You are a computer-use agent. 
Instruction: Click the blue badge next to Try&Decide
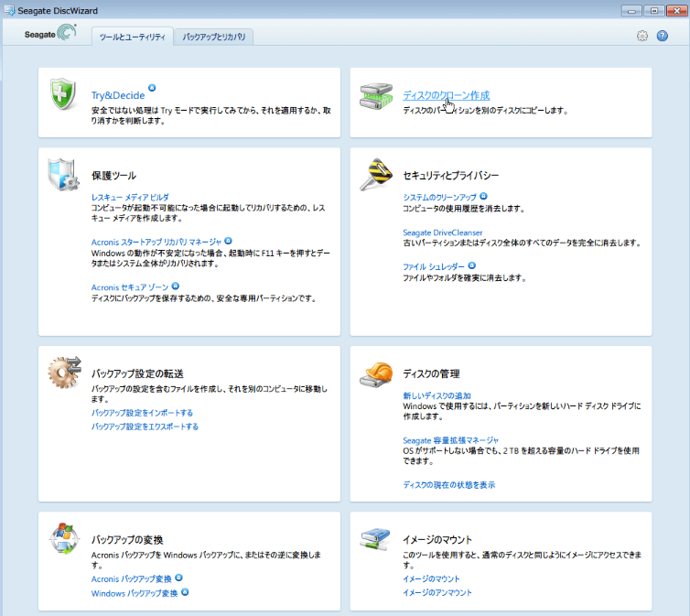pyautogui.click(x=152, y=88)
